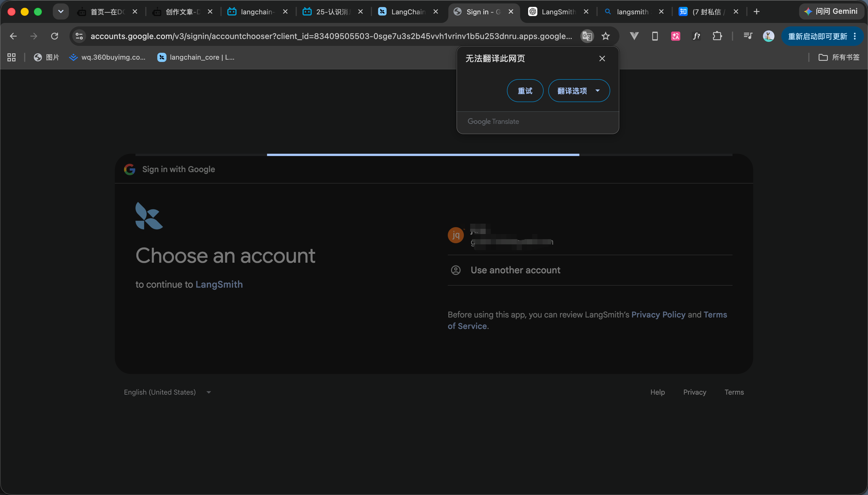Click the media control playlist icon
This screenshot has height=495, width=868.
pyautogui.click(x=748, y=36)
